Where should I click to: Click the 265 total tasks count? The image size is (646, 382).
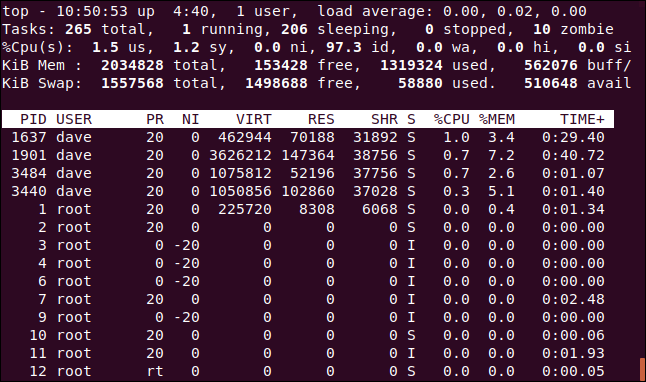tap(78, 29)
